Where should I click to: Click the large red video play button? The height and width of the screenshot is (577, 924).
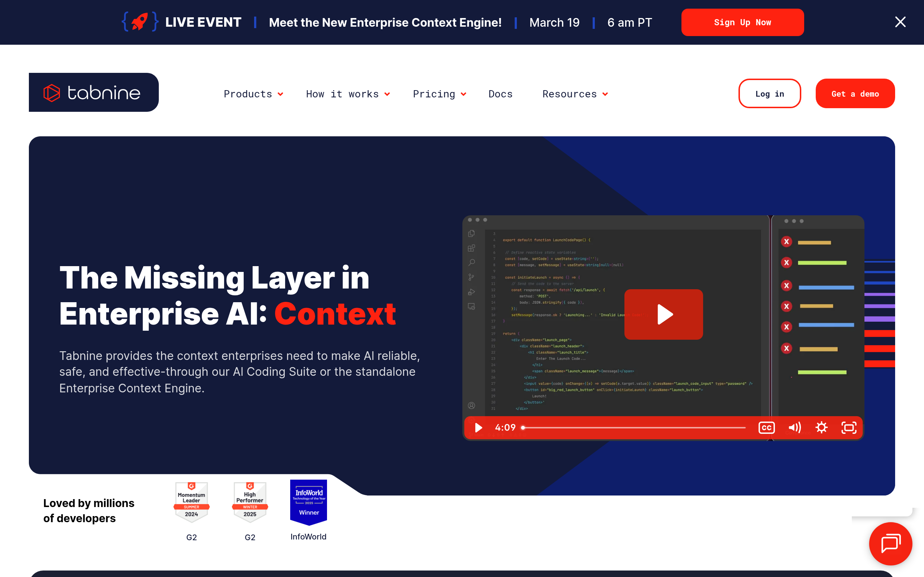[x=663, y=314]
